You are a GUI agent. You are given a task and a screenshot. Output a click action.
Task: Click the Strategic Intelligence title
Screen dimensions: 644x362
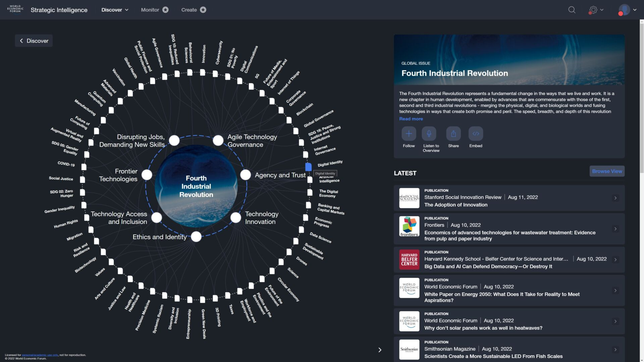(x=59, y=10)
